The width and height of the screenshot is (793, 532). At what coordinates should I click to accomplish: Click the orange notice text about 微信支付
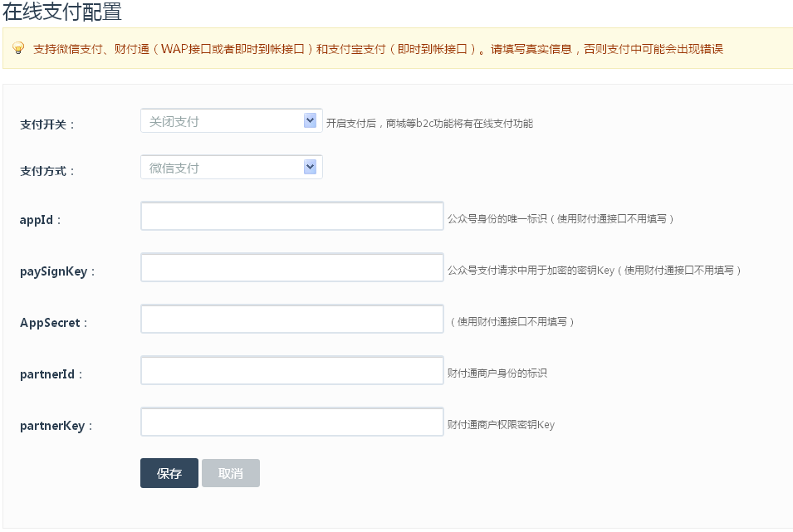[378, 49]
